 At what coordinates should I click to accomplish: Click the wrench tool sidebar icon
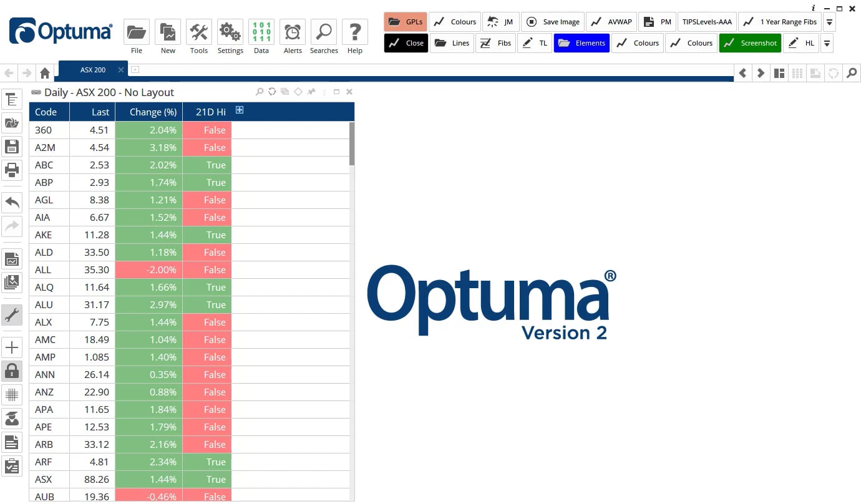12,316
